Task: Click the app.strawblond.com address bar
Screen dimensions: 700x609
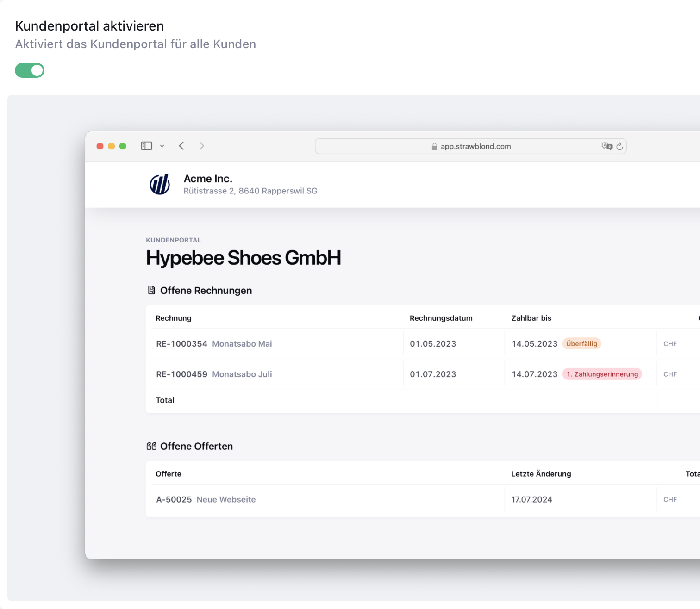Action: 470,146
